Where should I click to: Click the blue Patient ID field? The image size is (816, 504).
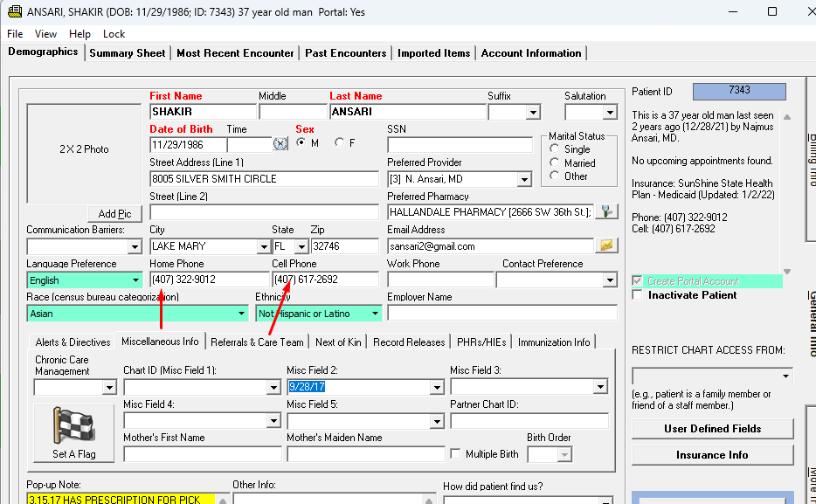738,91
